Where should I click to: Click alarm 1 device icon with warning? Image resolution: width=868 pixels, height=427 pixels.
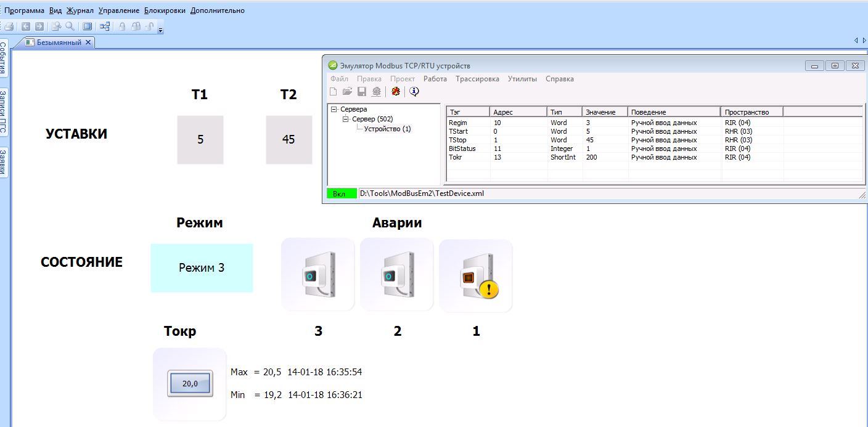tap(475, 276)
